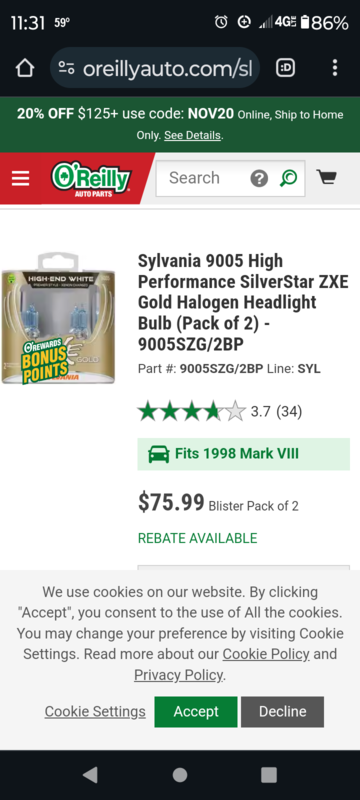
Task: Tap the 3.7 star rating reviews
Action: point(220,411)
